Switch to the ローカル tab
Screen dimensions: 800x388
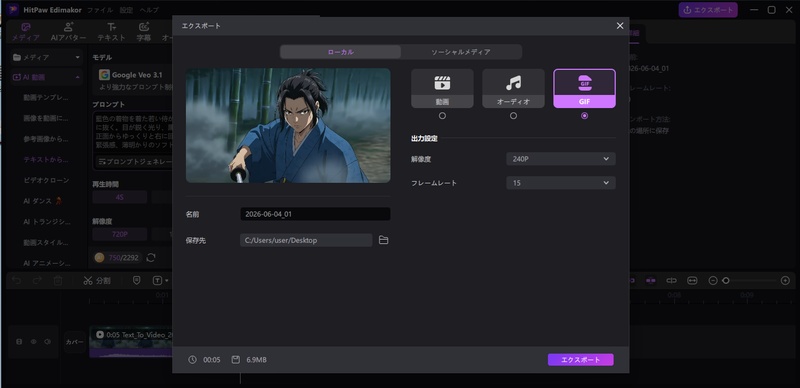[x=340, y=52]
